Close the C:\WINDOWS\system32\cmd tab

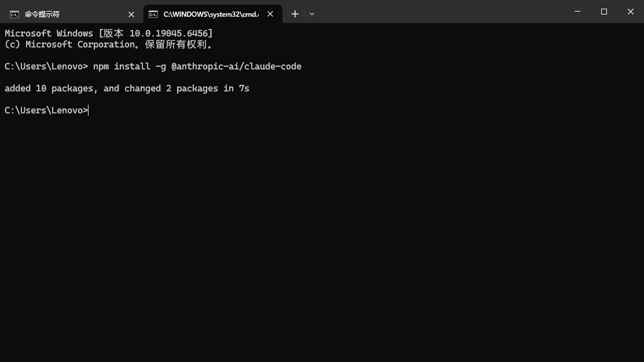[270, 14]
